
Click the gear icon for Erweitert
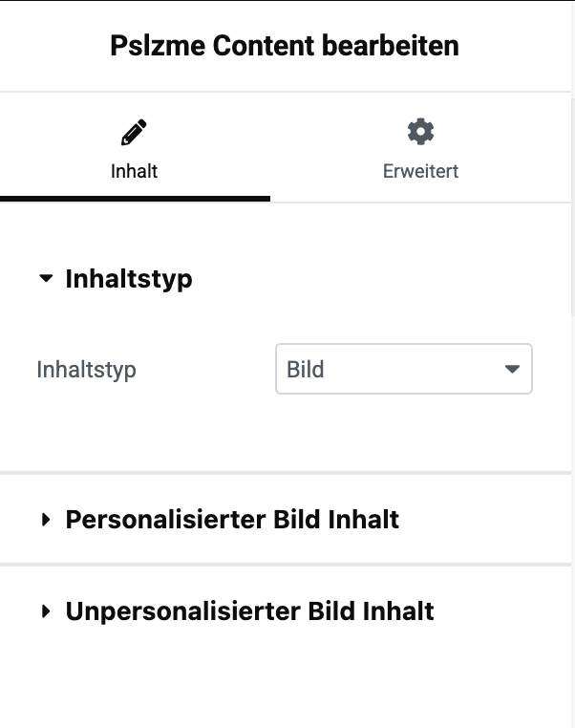(x=420, y=132)
